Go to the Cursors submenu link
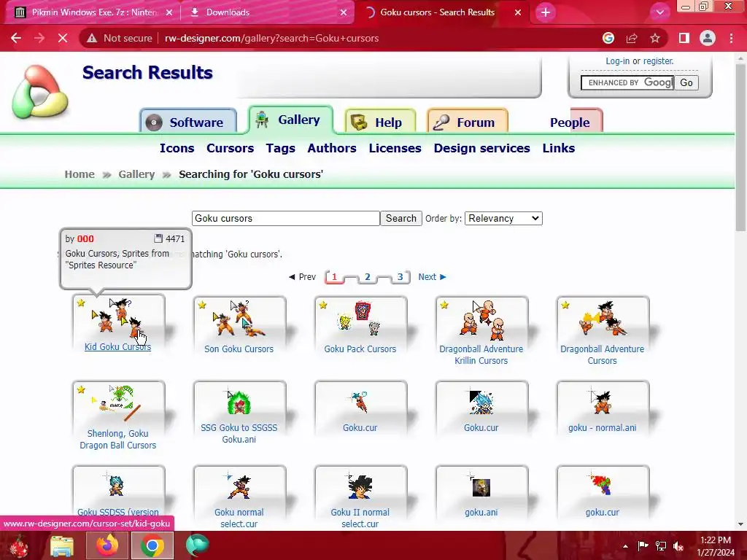Image resolution: width=747 pixels, height=560 pixels. tap(230, 148)
